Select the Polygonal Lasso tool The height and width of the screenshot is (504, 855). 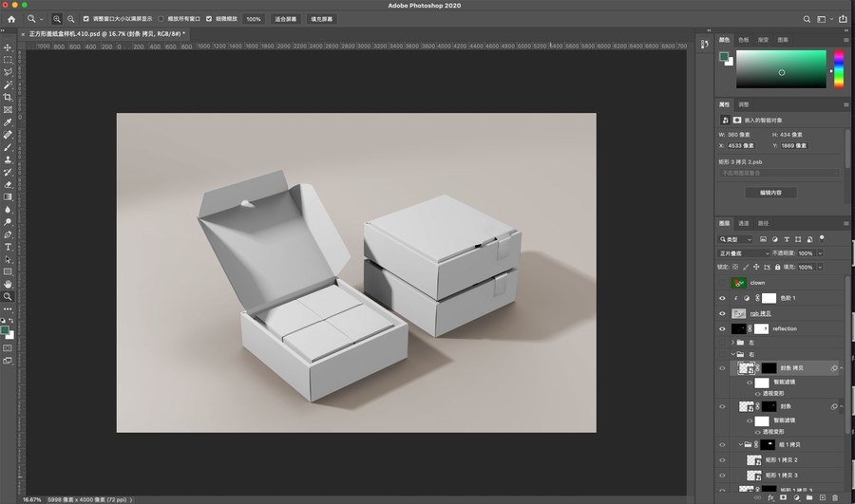8,72
